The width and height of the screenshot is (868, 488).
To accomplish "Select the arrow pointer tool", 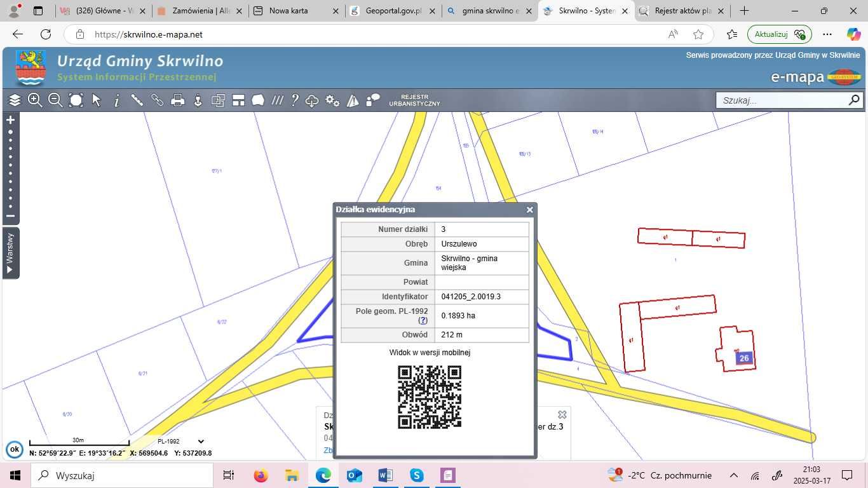I will (x=97, y=100).
